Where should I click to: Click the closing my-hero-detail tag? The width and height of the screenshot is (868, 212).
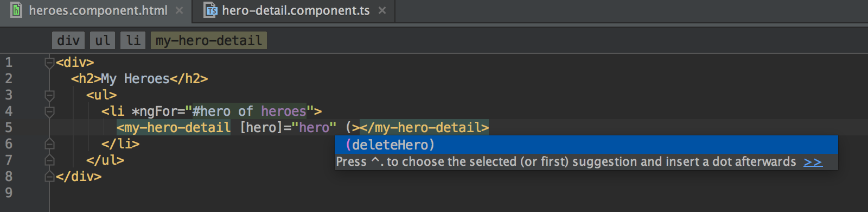click(424, 128)
